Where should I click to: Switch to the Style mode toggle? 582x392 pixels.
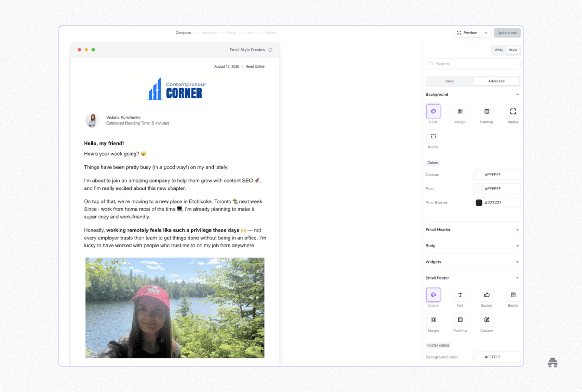(513, 50)
